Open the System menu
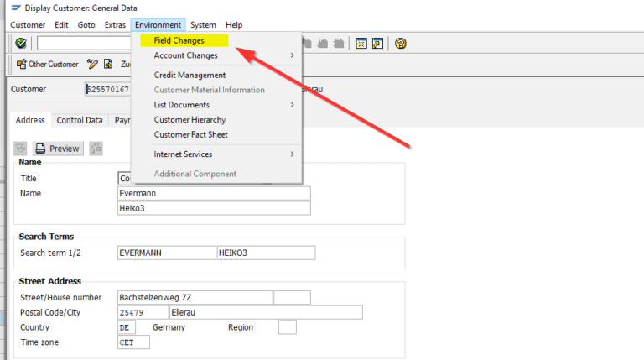Screen dimensions: 644x360 tap(203, 25)
